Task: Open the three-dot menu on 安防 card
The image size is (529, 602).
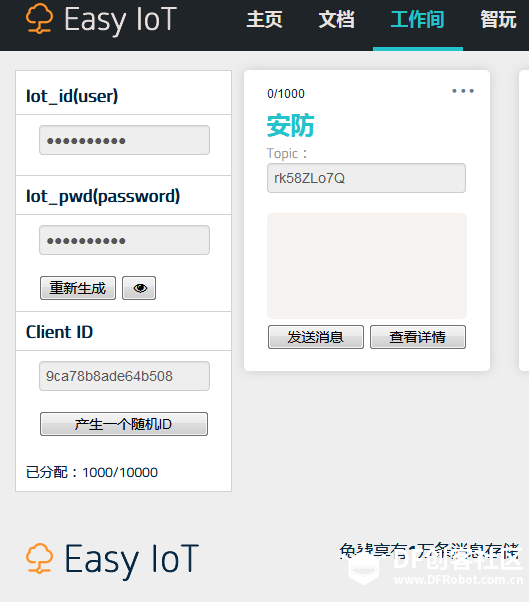Action: pyautogui.click(x=463, y=91)
